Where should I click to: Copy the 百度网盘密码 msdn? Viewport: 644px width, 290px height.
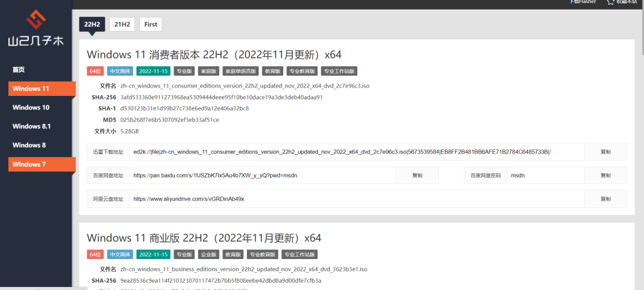[x=605, y=175]
